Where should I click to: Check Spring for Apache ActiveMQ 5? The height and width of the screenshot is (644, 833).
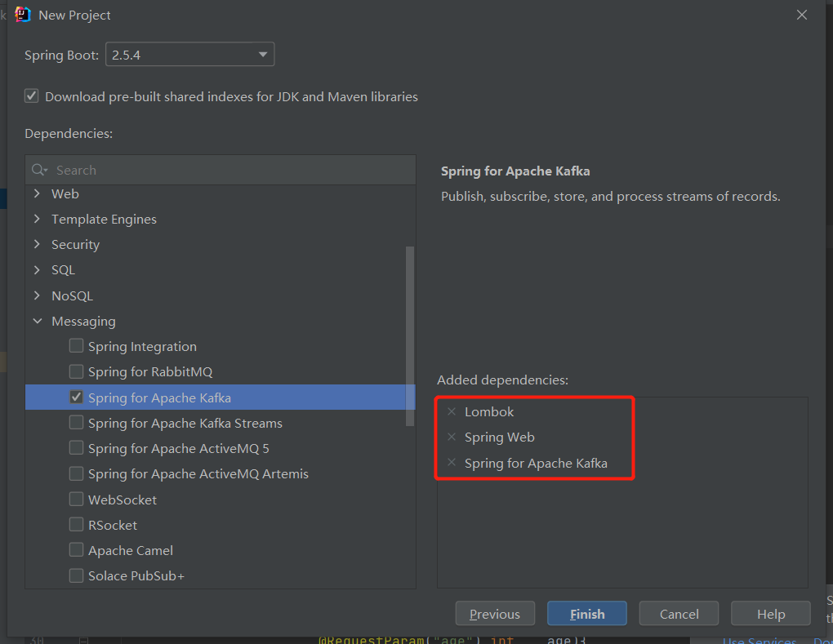point(77,448)
